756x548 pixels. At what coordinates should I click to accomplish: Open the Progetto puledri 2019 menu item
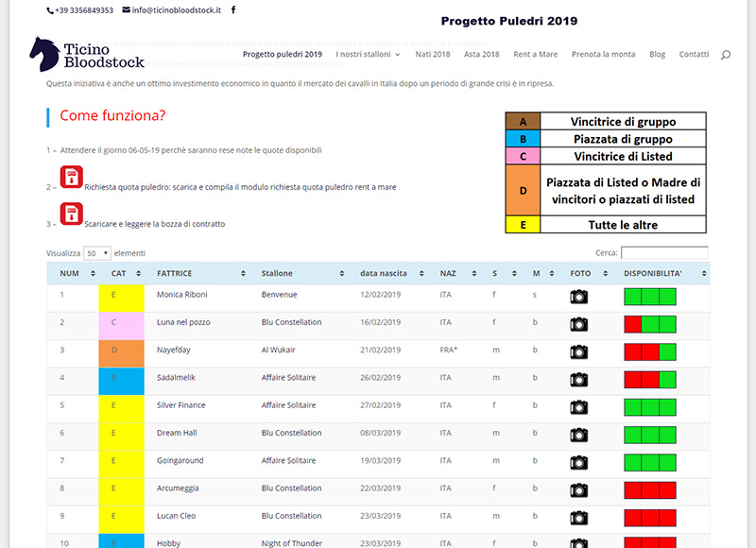282,55
